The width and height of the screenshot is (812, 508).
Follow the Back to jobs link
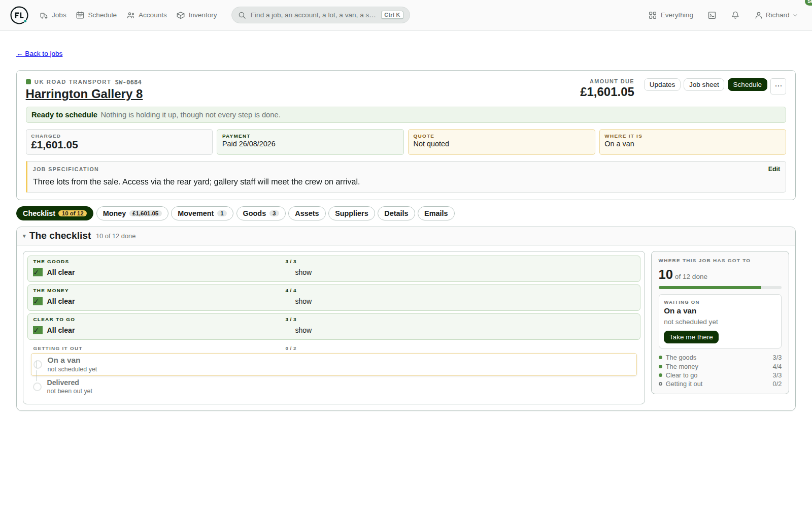pos(40,54)
